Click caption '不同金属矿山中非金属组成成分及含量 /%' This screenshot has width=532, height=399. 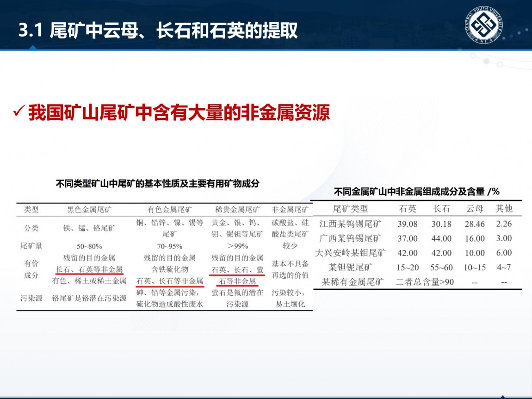tap(417, 192)
